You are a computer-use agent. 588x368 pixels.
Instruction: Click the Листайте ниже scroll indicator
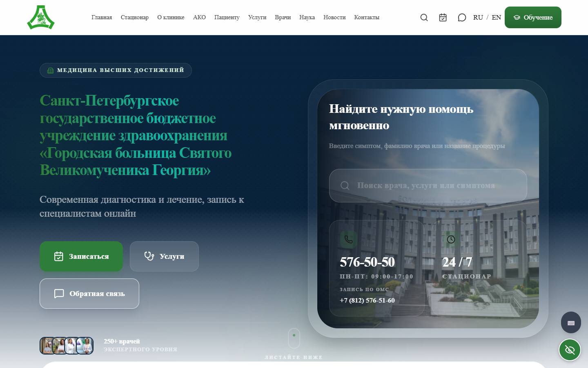[294, 344]
